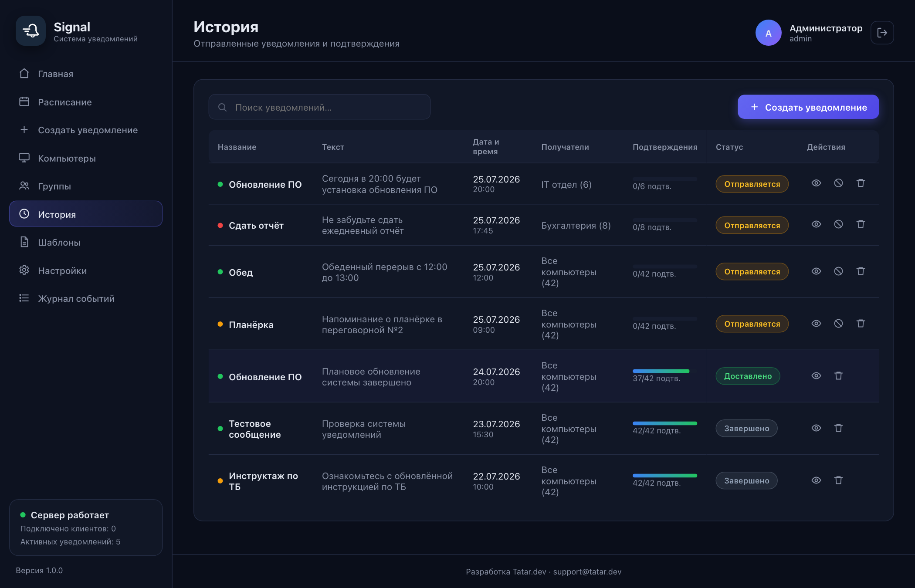This screenshot has width=915, height=588.
Task: Click the logout icon next to Администратор
Action: (882, 33)
